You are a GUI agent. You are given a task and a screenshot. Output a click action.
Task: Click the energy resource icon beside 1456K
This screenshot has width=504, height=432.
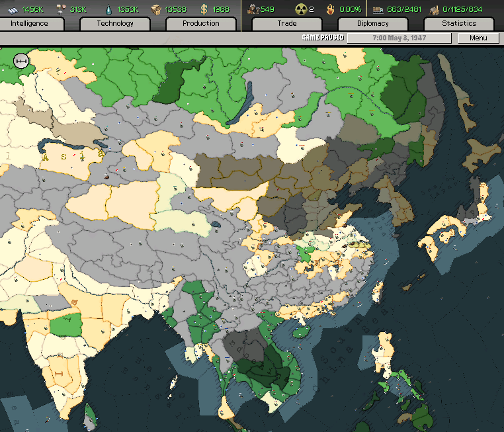[x=11, y=9]
